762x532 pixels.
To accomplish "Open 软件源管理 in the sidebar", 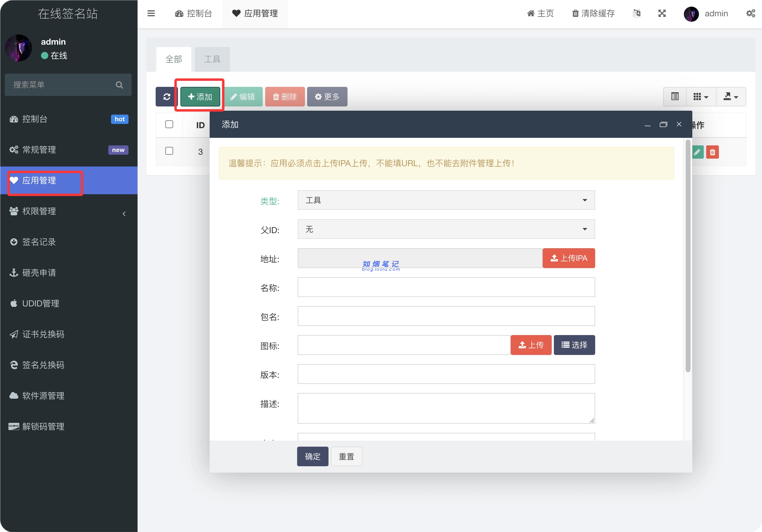I will point(69,396).
